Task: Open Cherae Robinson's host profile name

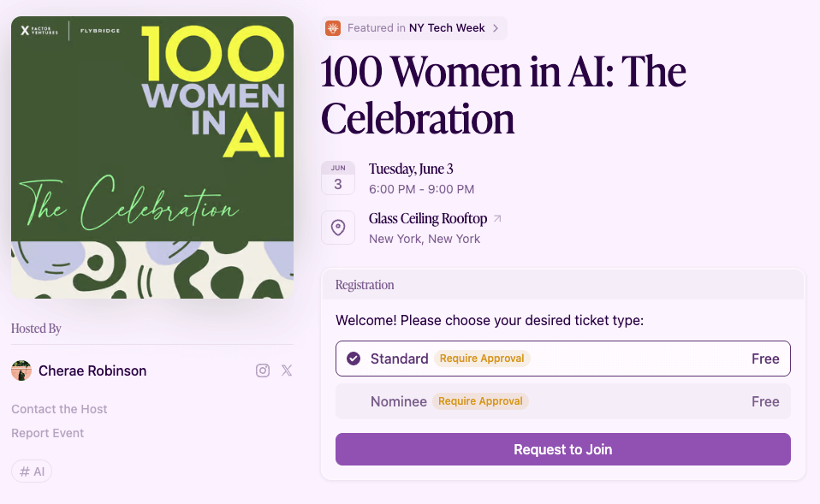Action: tap(92, 371)
